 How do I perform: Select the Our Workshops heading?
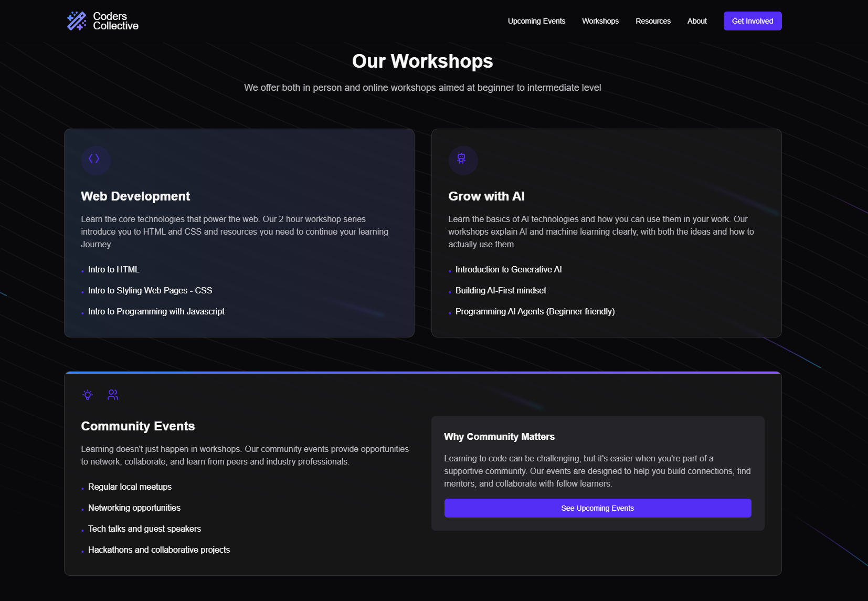click(x=422, y=61)
